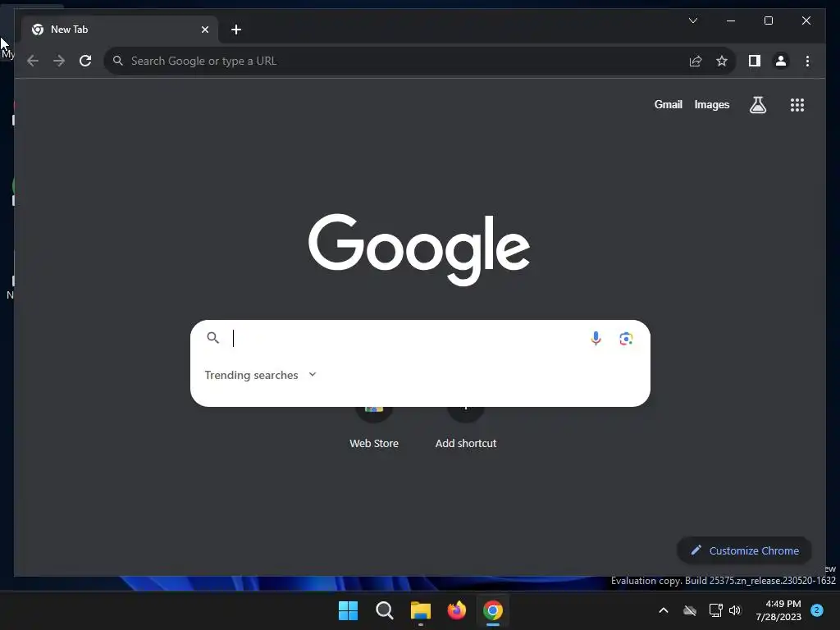This screenshot has height=630, width=840.
Task: Search by image with Google Lens icon
Action: point(626,338)
